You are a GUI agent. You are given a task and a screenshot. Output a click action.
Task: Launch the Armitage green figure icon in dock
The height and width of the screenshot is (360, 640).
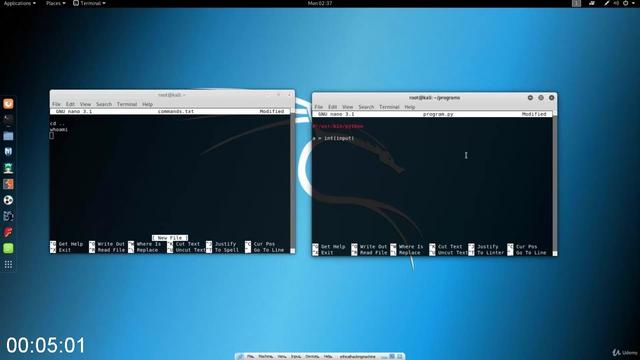tap(8, 168)
